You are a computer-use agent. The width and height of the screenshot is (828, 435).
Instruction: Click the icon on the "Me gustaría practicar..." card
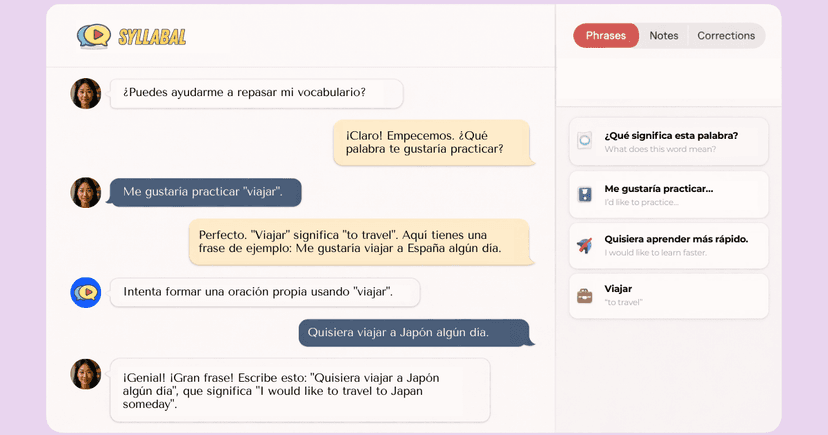585,194
